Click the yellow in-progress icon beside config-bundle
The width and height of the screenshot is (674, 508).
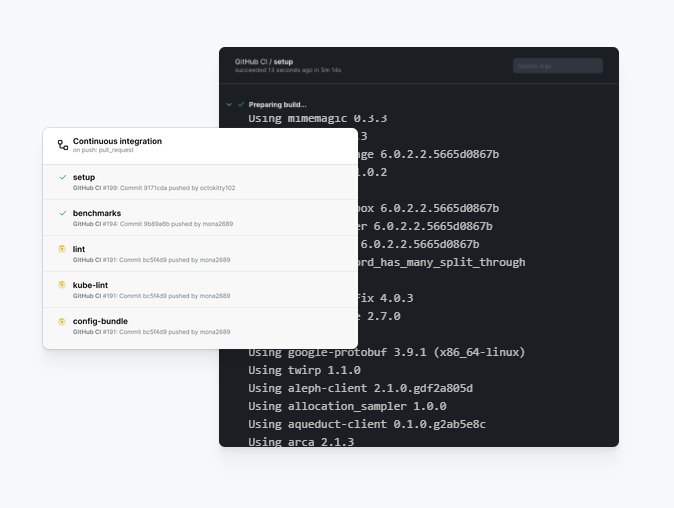(62, 321)
